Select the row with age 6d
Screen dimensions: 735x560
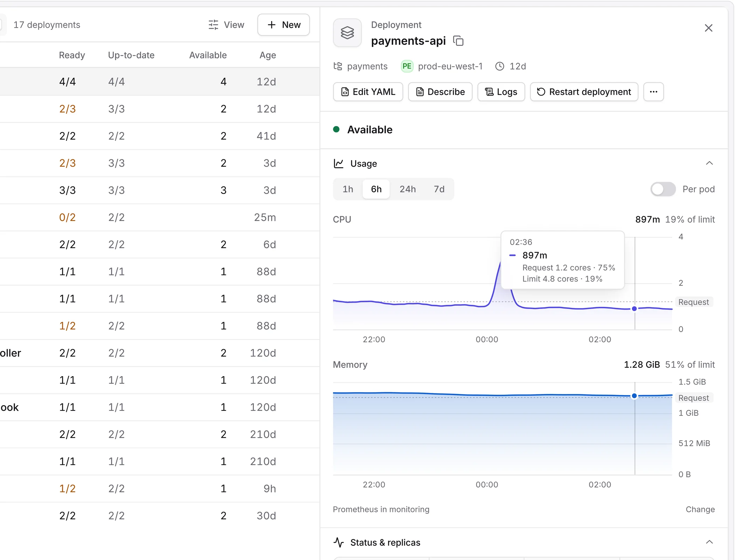coord(160,244)
